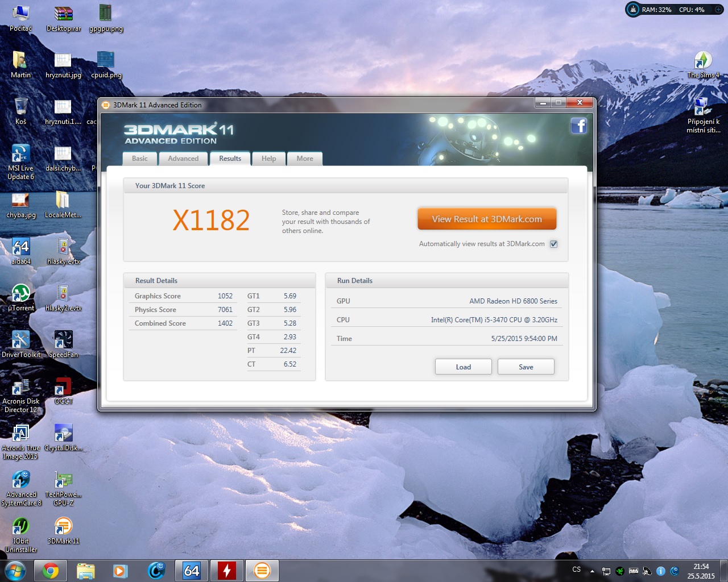Select the Připojení k místní síti shortcut
The width and height of the screenshot is (728, 582).
pos(704,115)
